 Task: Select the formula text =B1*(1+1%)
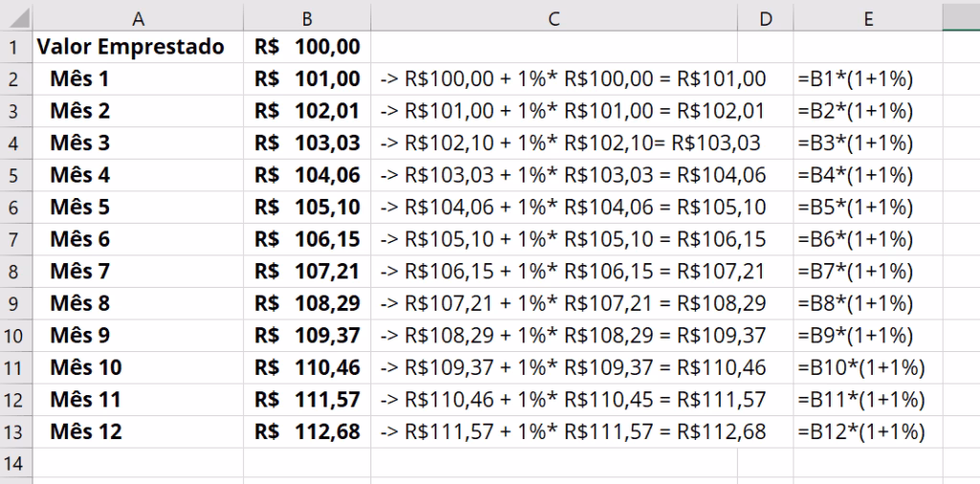click(x=856, y=79)
